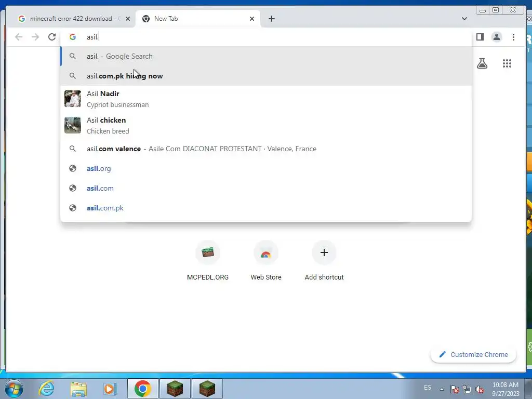Open the asil.com URL suggestion
532x399 pixels.
pos(266,188)
